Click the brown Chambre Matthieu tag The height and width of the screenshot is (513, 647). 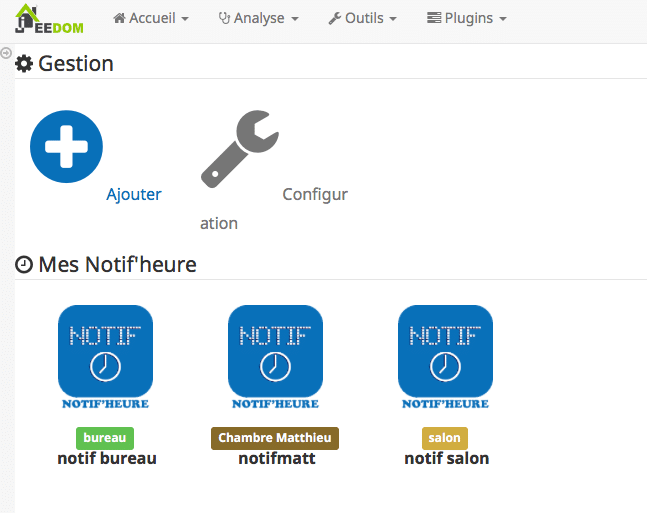coord(275,438)
